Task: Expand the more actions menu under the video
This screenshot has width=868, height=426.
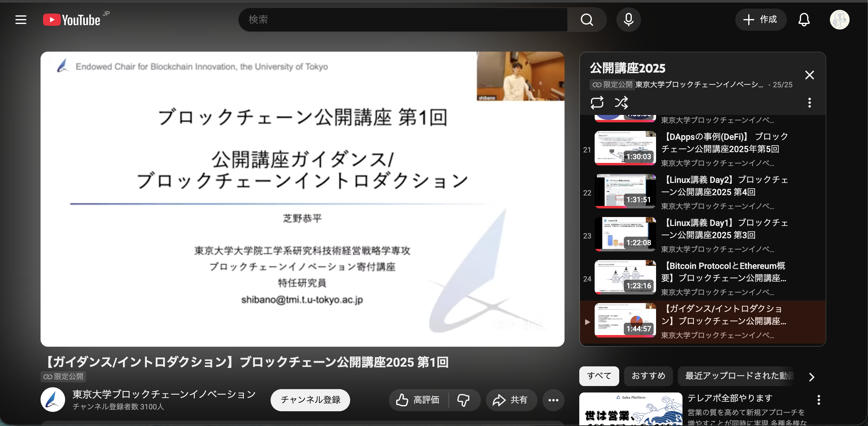Action: (x=553, y=400)
